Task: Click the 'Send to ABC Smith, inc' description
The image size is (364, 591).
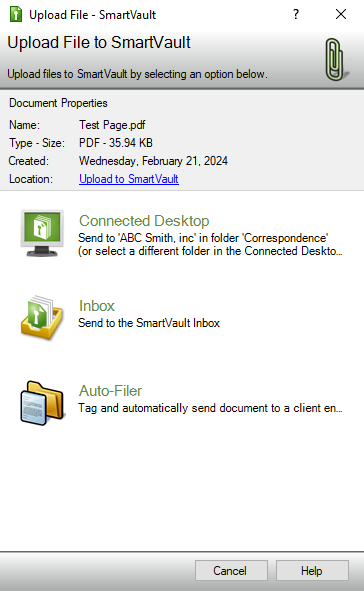Action: [203, 238]
